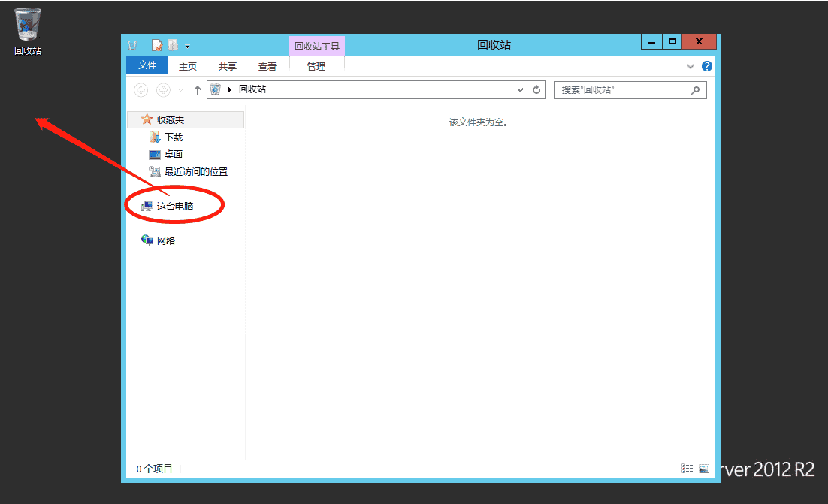Expand the Customize Quick Access Toolbar arrow
The height and width of the screenshot is (504, 828).
click(187, 44)
